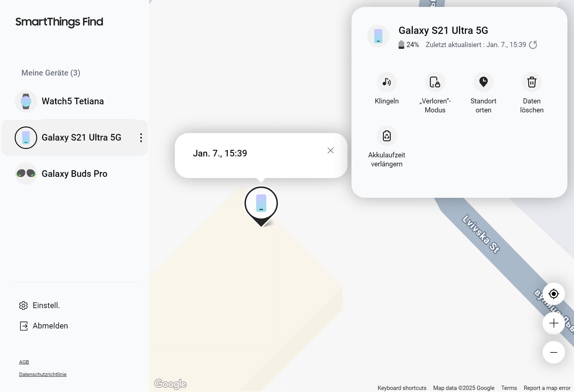Viewport: 574px width, 392px height.
Task: Click the Klingeln ring icon
Action: click(387, 82)
